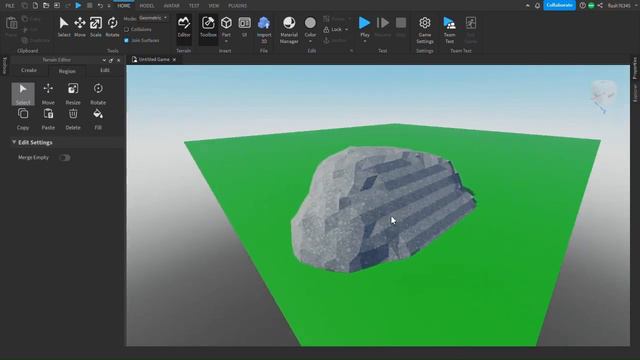Choose the ribbon Scale tool
The height and width of the screenshot is (360, 640).
[x=96, y=27]
